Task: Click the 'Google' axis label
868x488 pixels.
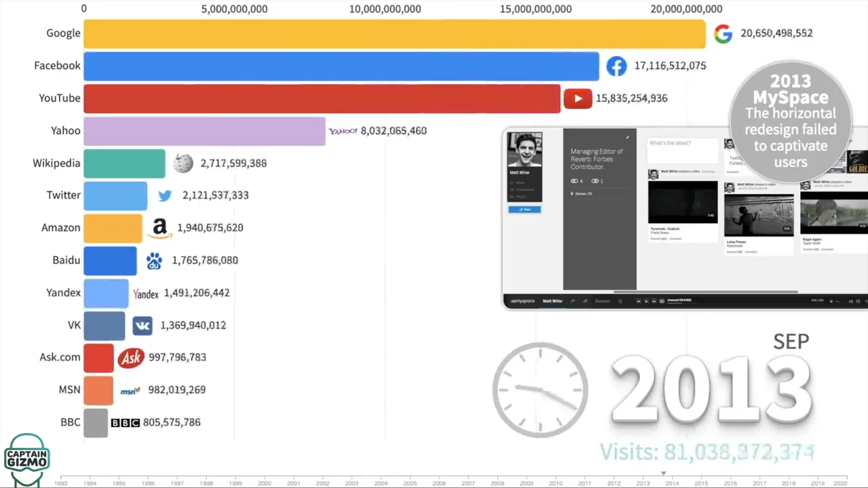Action: click(x=63, y=33)
